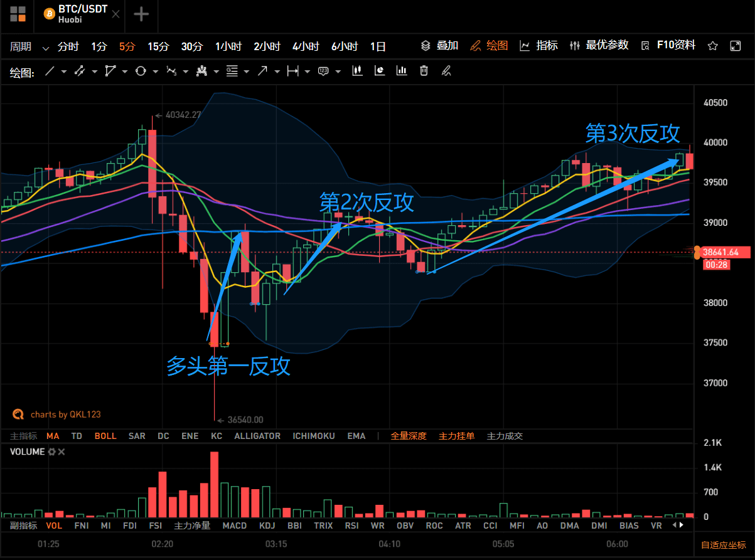The image size is (755, 560).
Task: Open VOLUME indicator settings gear
Action: (52, 452)
